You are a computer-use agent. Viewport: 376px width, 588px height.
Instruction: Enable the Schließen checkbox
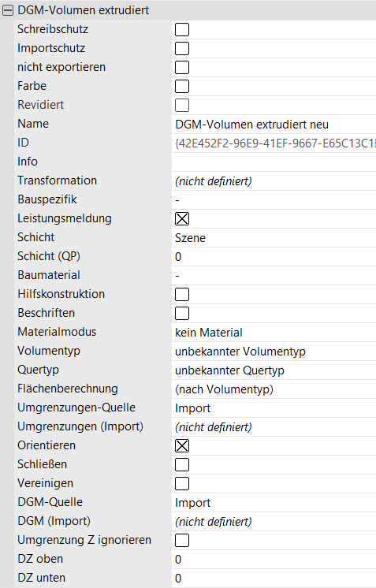(x=182, y=464)
